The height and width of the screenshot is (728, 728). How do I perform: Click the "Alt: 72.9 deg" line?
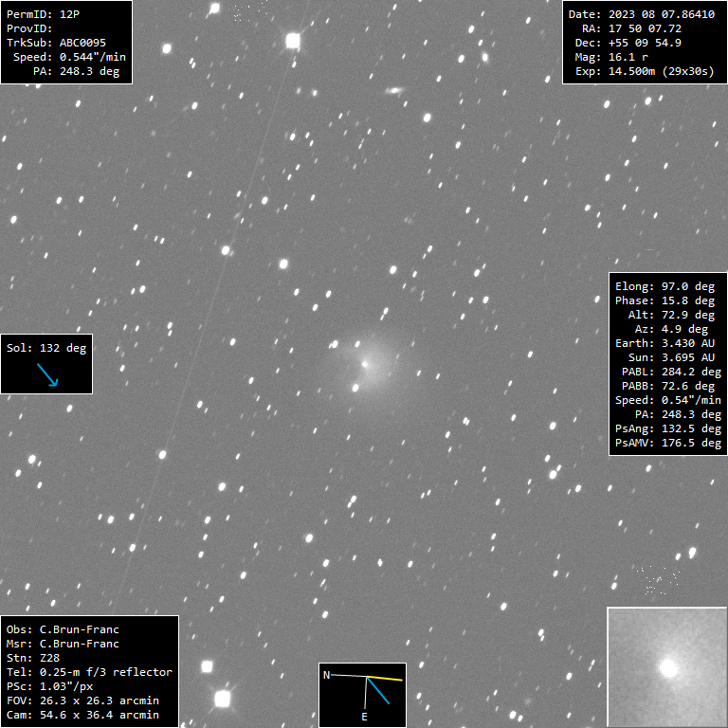pyautogui.click(x=671, y=315)
